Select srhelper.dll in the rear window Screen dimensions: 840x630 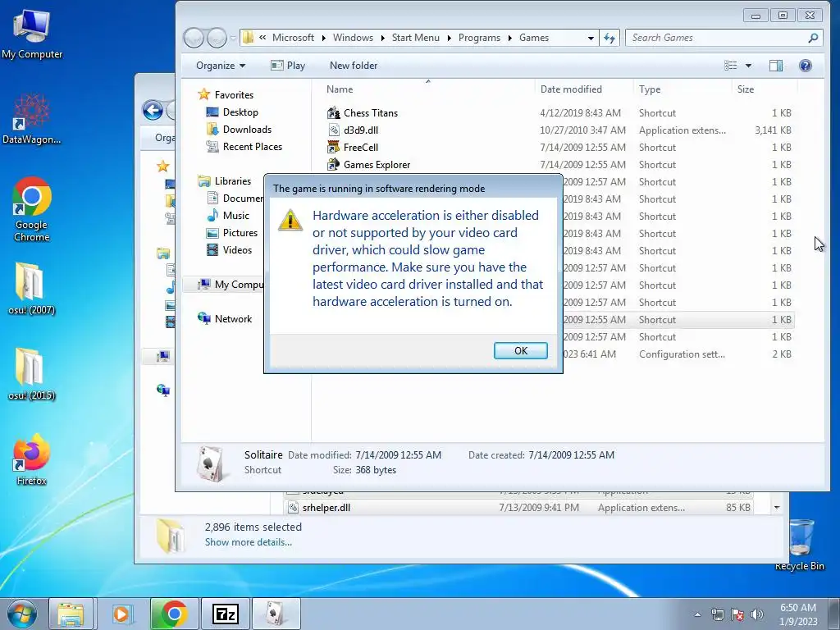tap(326, 507)
